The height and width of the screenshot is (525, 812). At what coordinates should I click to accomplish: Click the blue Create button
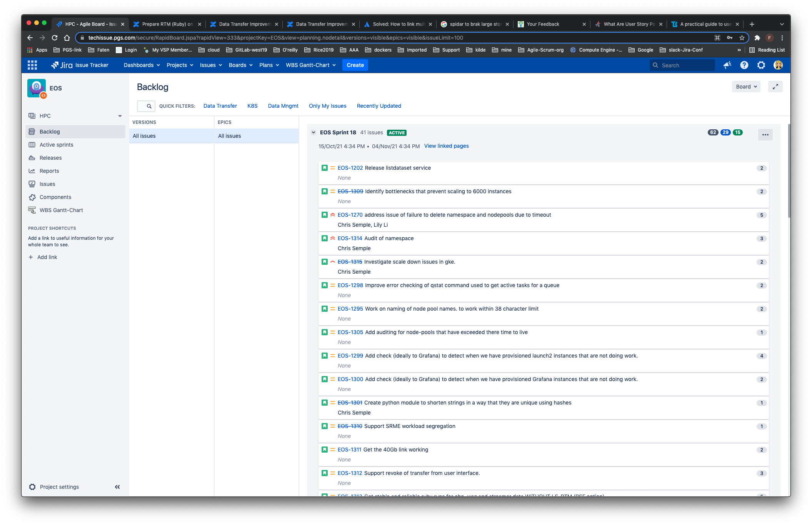pyautogui.click(x=355, y=65)
